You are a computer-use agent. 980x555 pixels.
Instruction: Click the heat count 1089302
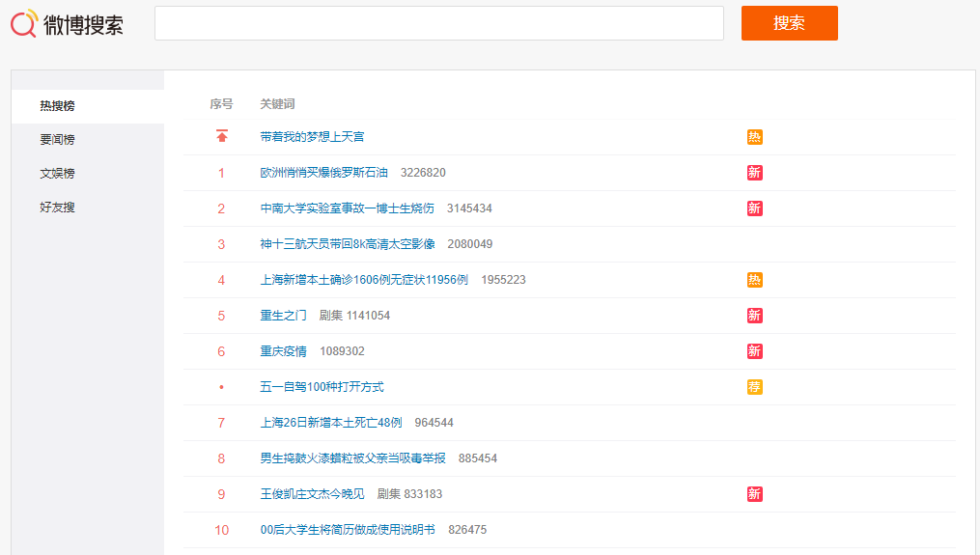tap(342, 351)
